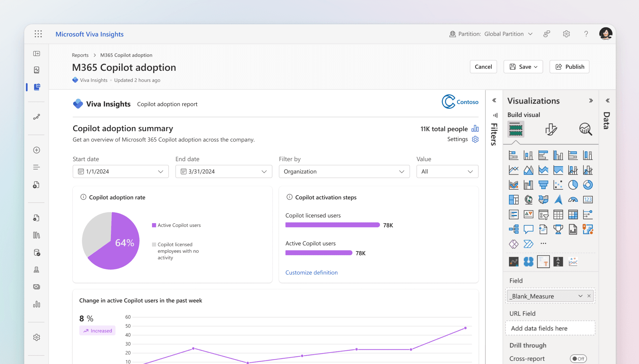
Task: Expand the _Blank_Measure field chevron
Action: tap(580, 296)
